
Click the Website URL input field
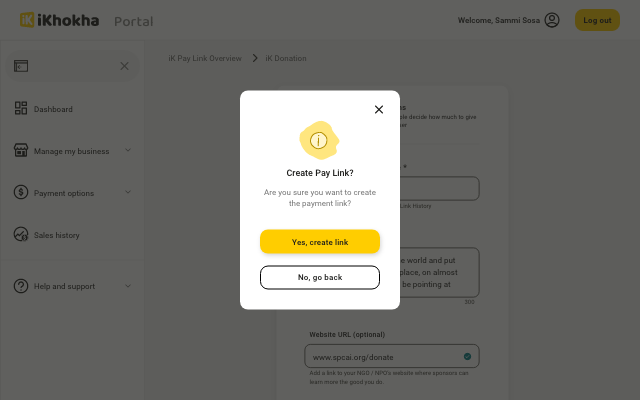(385, 357)
